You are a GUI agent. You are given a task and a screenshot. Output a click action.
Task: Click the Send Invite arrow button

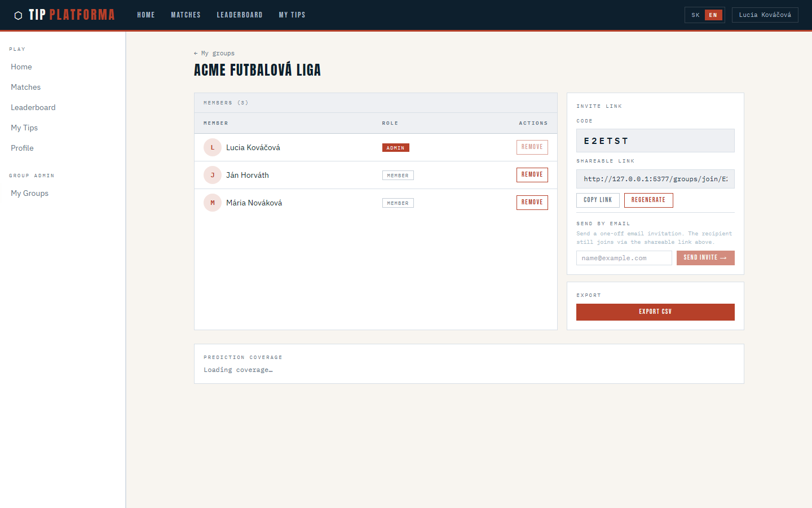(x=705, y=258)
